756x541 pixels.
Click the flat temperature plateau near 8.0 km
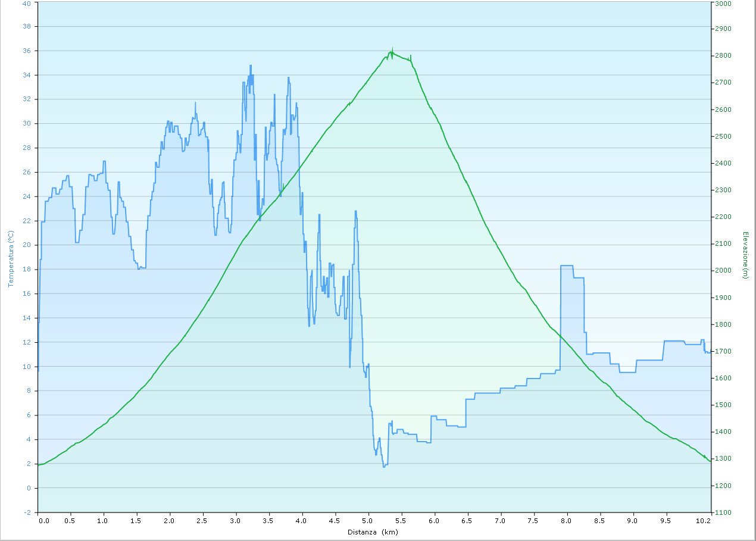(566, 265)
